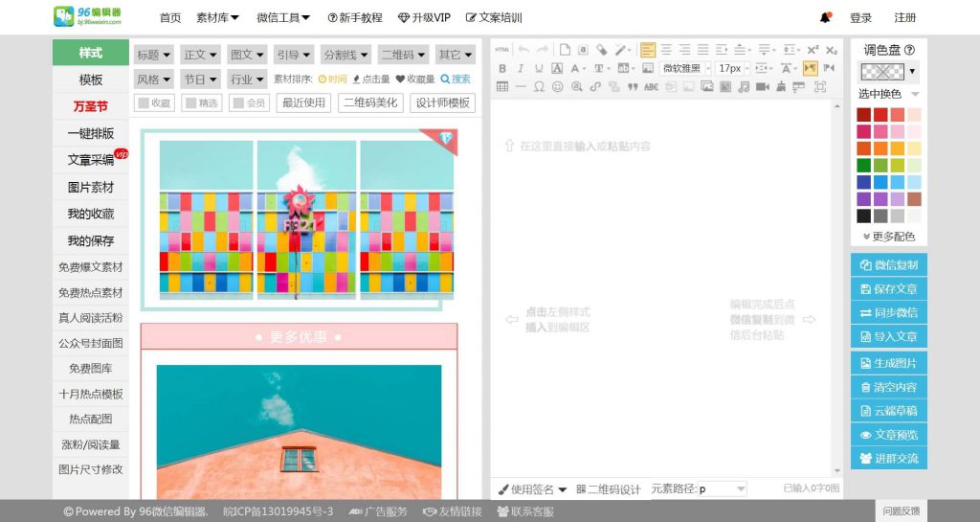Click the 微信复制 button

point(889,265)
